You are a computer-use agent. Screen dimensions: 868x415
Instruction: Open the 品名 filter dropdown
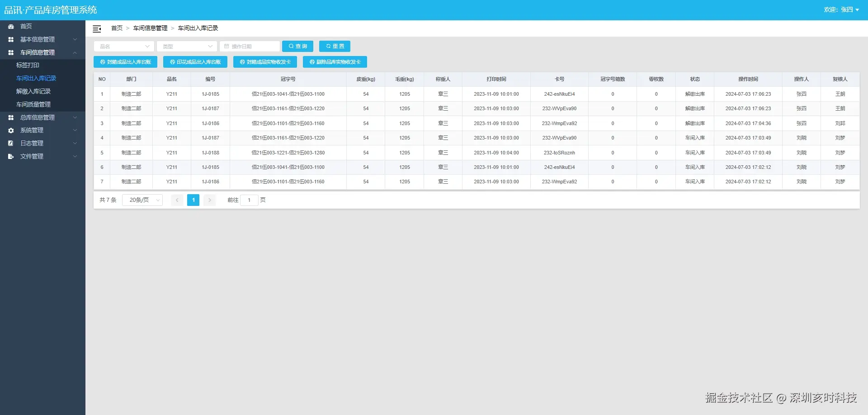(x=124, y=47)
